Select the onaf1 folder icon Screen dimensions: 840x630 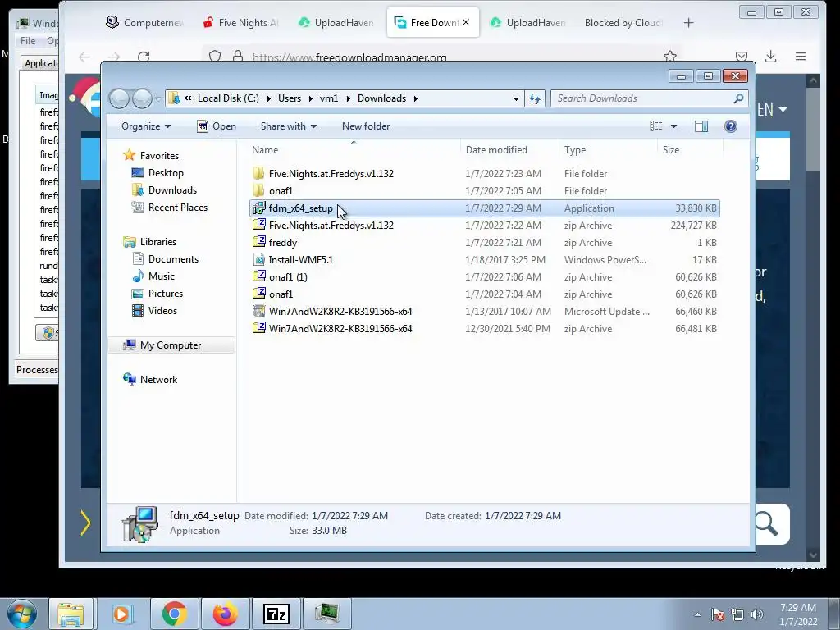(258, 190)
